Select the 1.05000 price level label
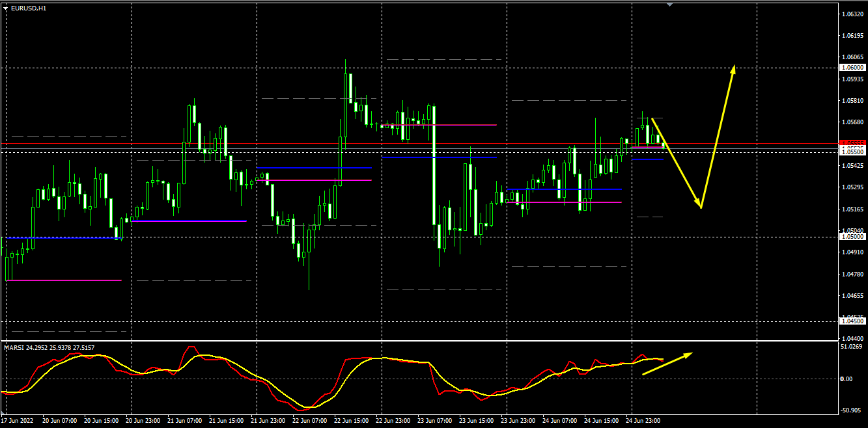This screenshot has width=868, height=428. coord(853,237)
